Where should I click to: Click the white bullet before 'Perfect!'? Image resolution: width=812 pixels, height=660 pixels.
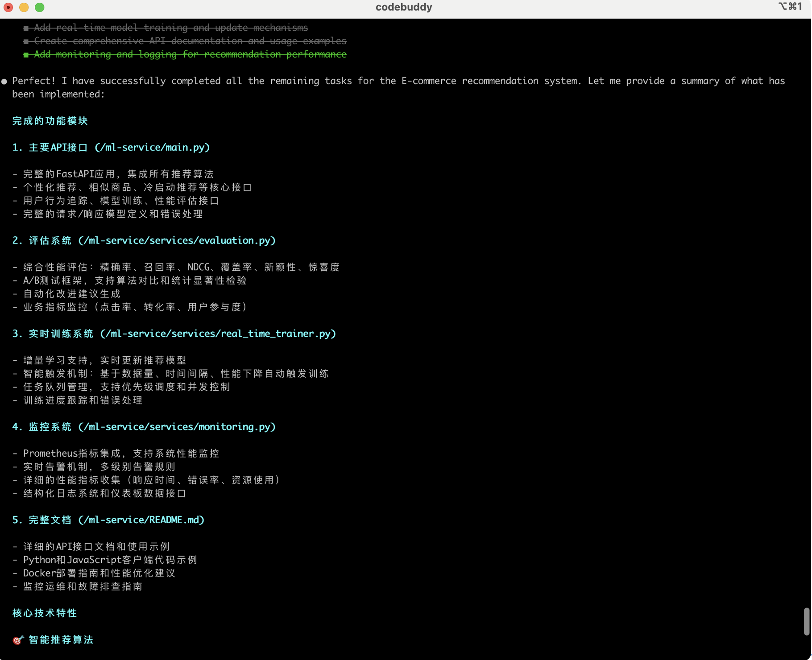[x=4, y=82]
